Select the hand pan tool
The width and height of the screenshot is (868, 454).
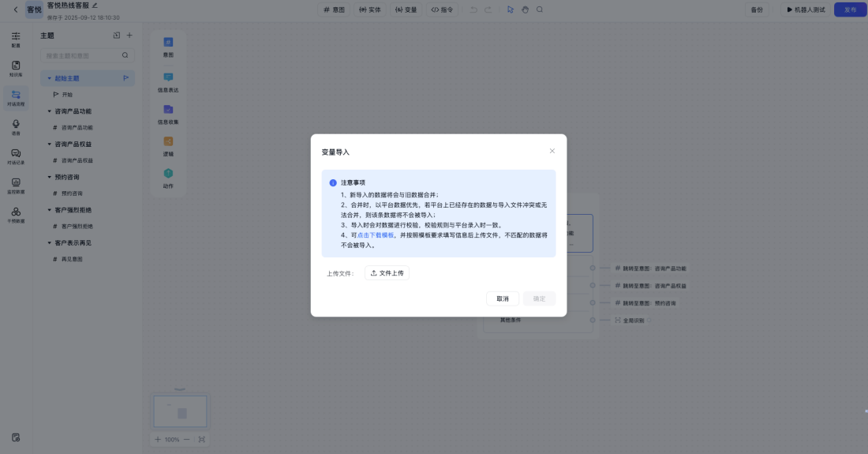point(525,9)
